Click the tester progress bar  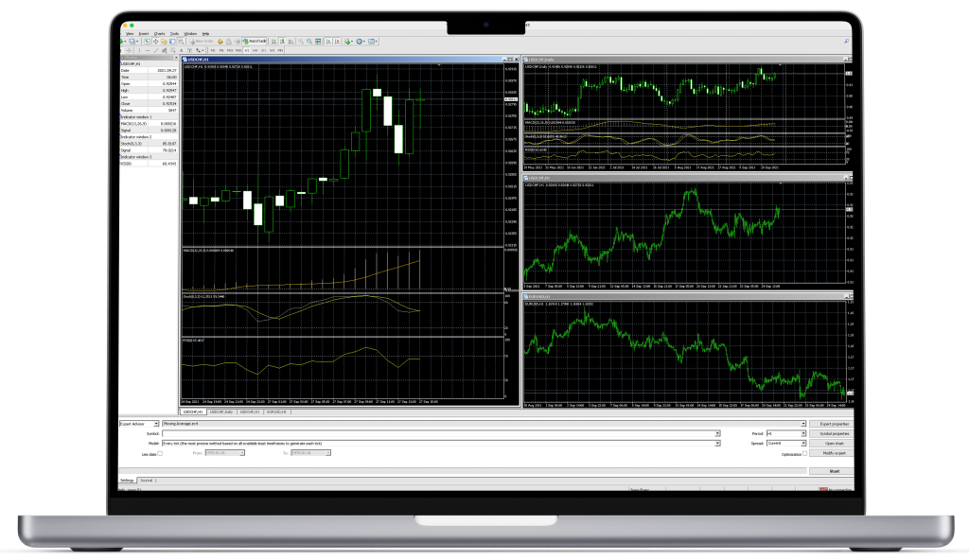(463, 471)
